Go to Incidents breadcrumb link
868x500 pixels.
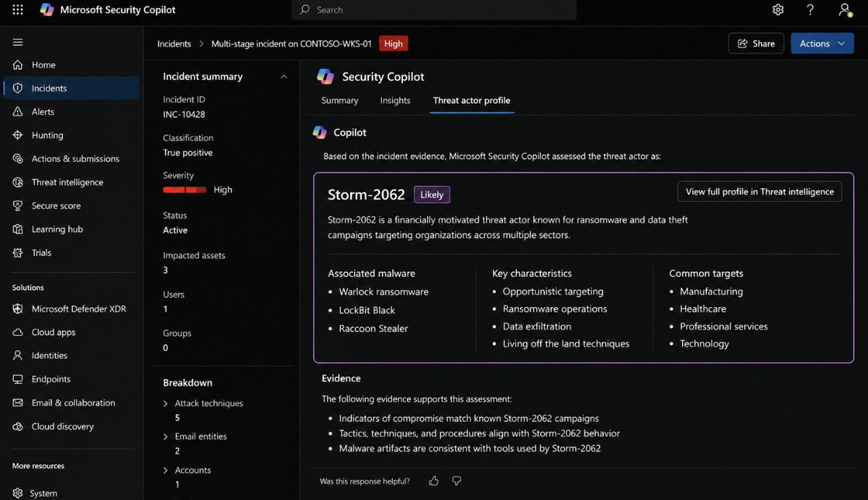(174, 43)
